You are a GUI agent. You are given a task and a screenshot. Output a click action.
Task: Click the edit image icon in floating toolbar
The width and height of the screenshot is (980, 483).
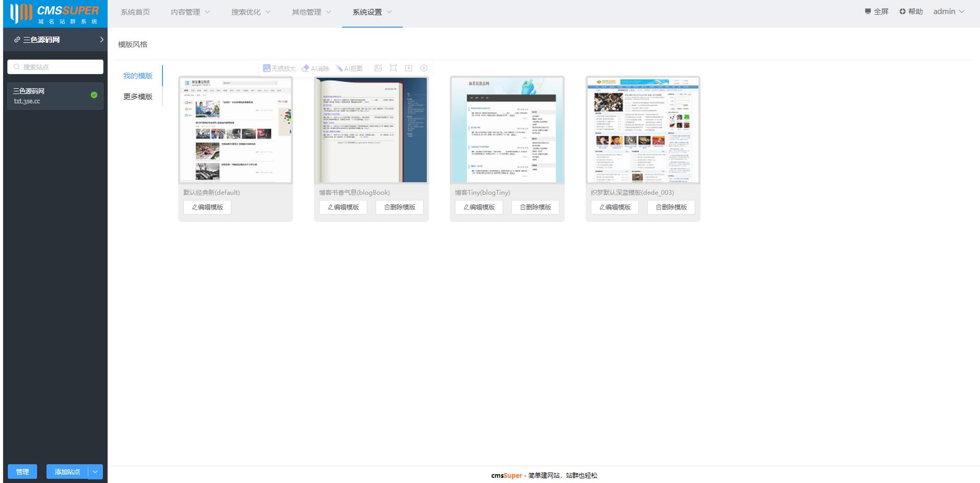[378, 68]
